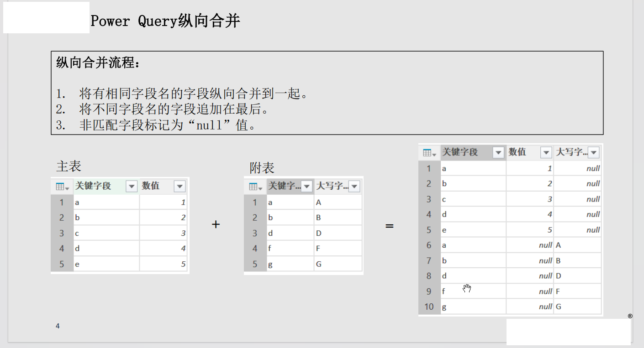Click cell 'b' in 附表 row 2
The width and height of the screenshot is (644, 348).
(290, 218)
